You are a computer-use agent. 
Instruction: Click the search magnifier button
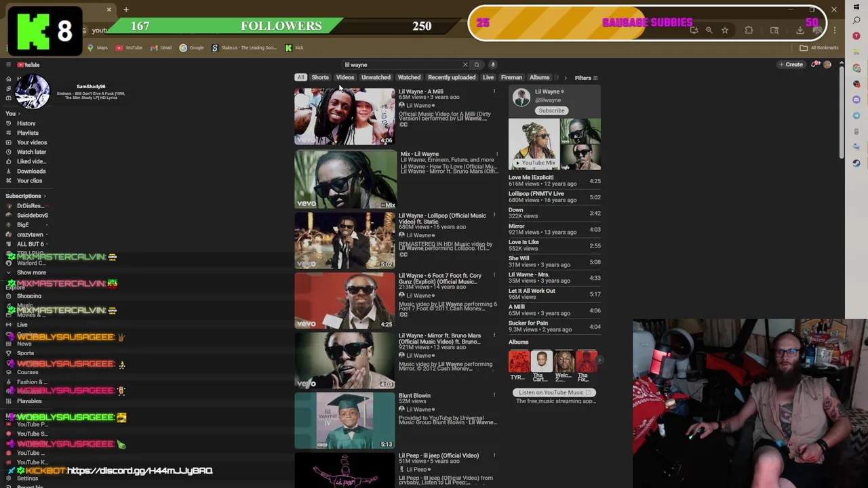click(x=477, y=65)
